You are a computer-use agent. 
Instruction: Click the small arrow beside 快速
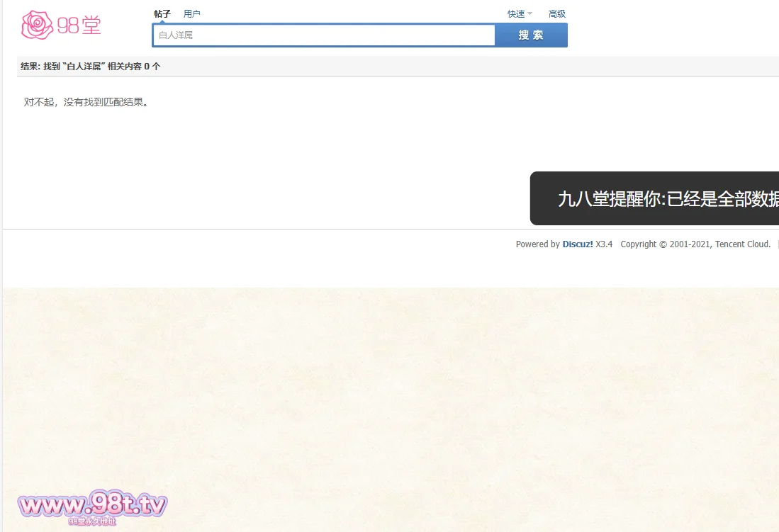[530, 14]
